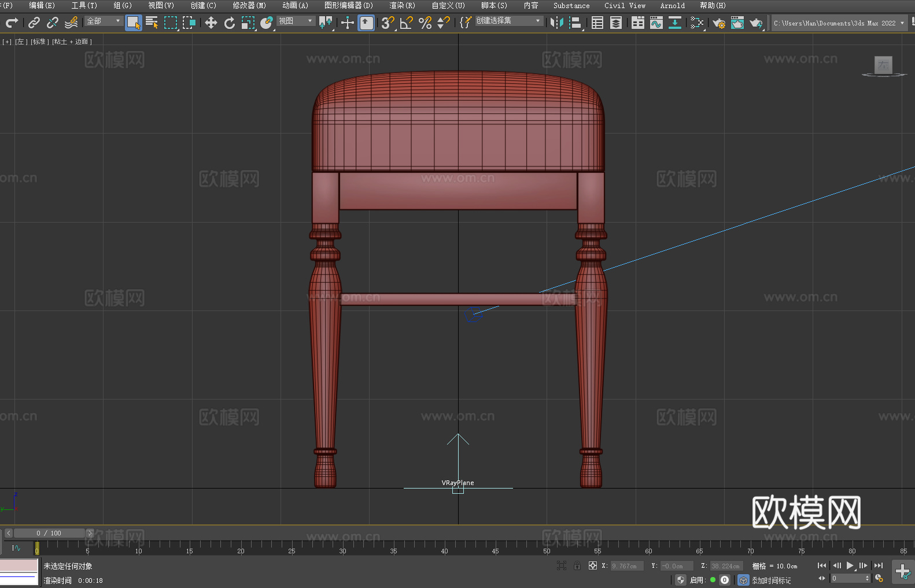Viewport: 915px width, 588px height.
Task: Open reference coordinate system dropdown 视图
Action: pos(296,21)
